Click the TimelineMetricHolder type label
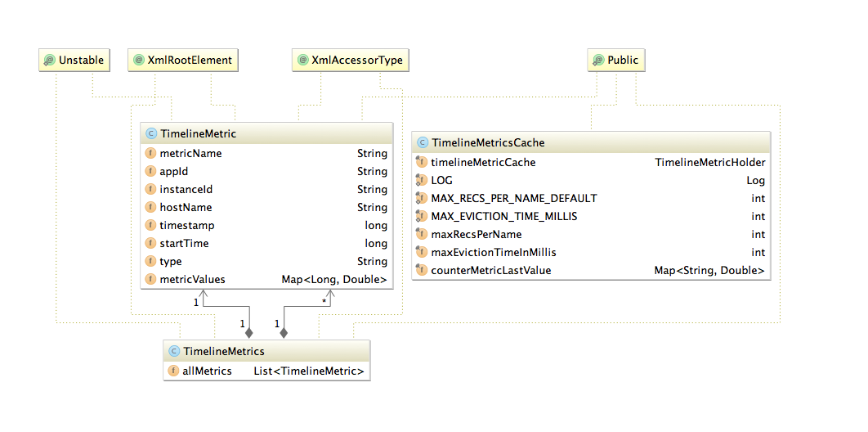Screen dimensions: 868x432 709,162
